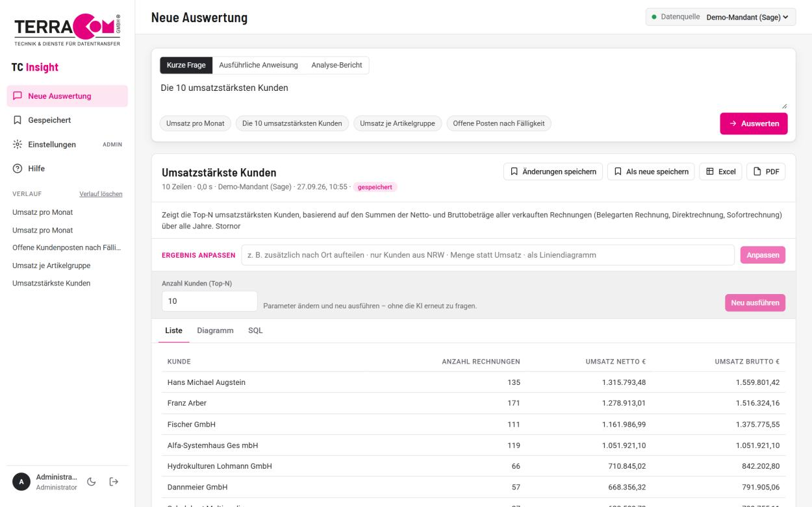The height and width of the screenshot is (507, 812).
Task: Open Offene Kundenposten nach Fälli... history entry
Action: [68, 247]
